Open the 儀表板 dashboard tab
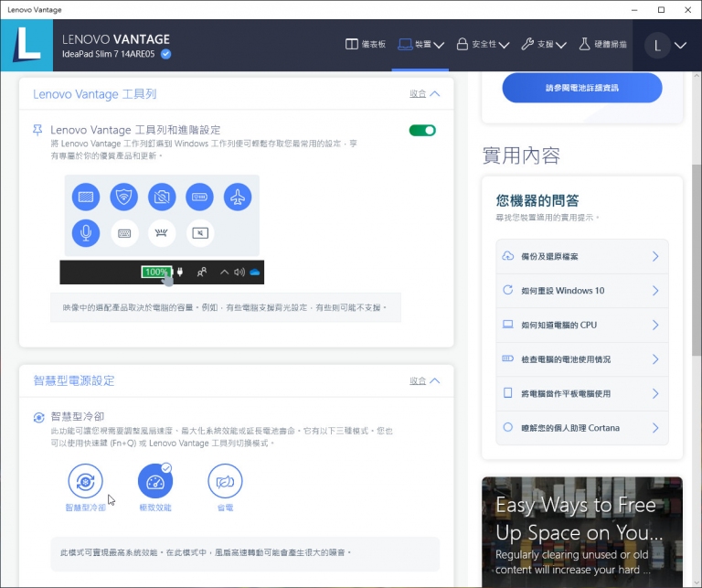 tap(366, 44)
